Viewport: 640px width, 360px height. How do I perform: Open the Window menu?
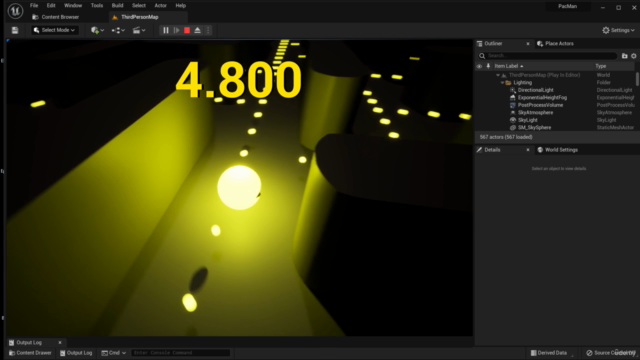click(73, 6)
